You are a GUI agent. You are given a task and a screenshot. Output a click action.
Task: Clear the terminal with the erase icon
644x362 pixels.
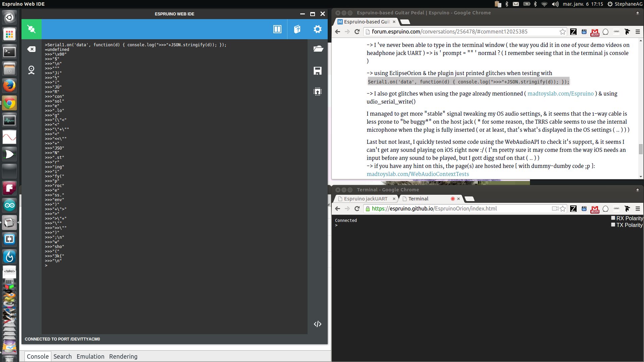click(x=32, y=49)
